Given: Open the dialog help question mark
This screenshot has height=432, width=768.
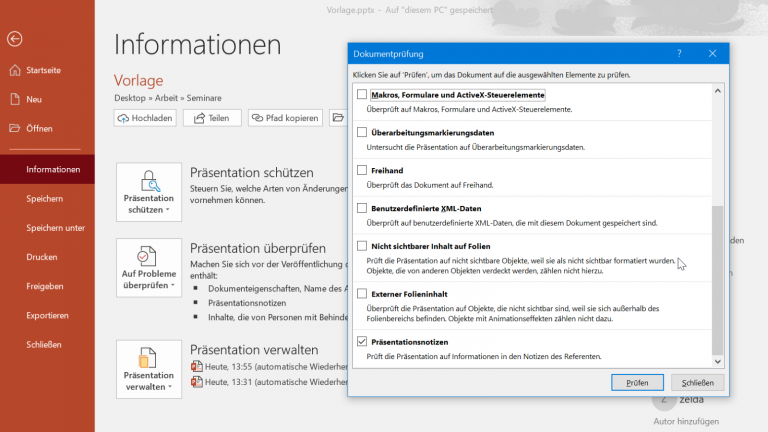Looking at the screenshot, I should 679,53.
